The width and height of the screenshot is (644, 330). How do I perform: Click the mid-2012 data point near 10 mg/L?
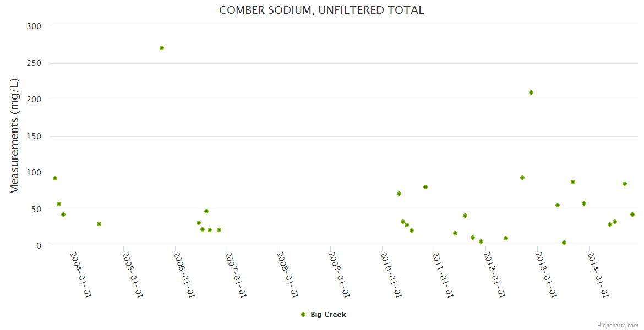(x=506, y=238)
